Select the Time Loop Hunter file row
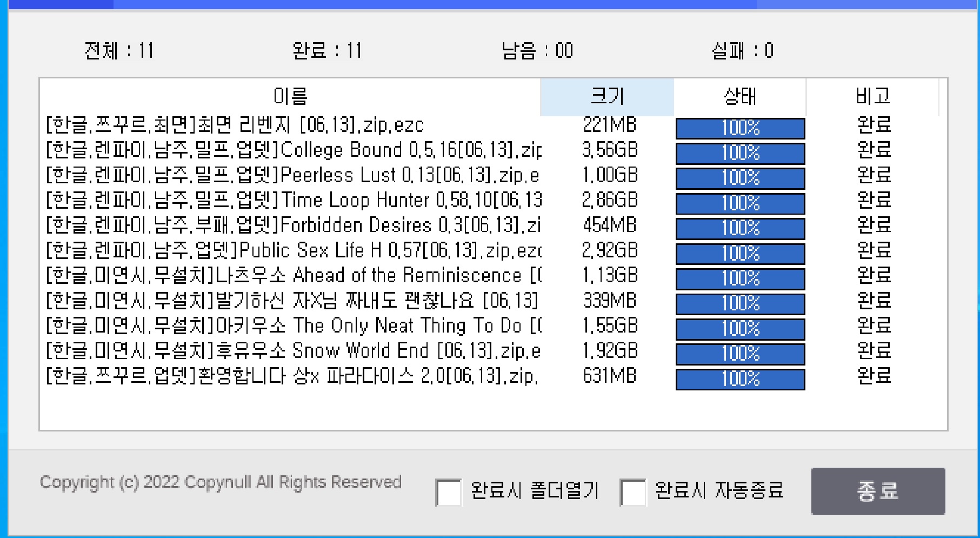Viewport: 980px width, 538px height. (x=293, y=200)
